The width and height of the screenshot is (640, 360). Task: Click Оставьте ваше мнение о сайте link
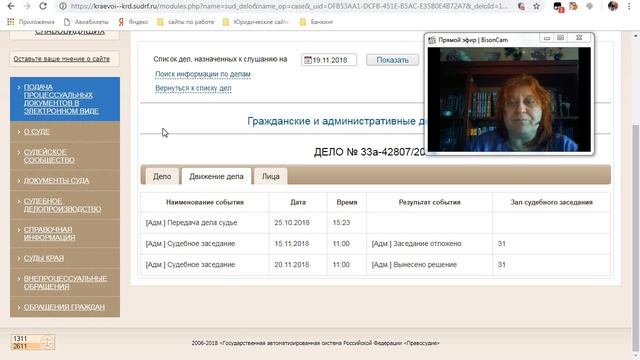62,59
